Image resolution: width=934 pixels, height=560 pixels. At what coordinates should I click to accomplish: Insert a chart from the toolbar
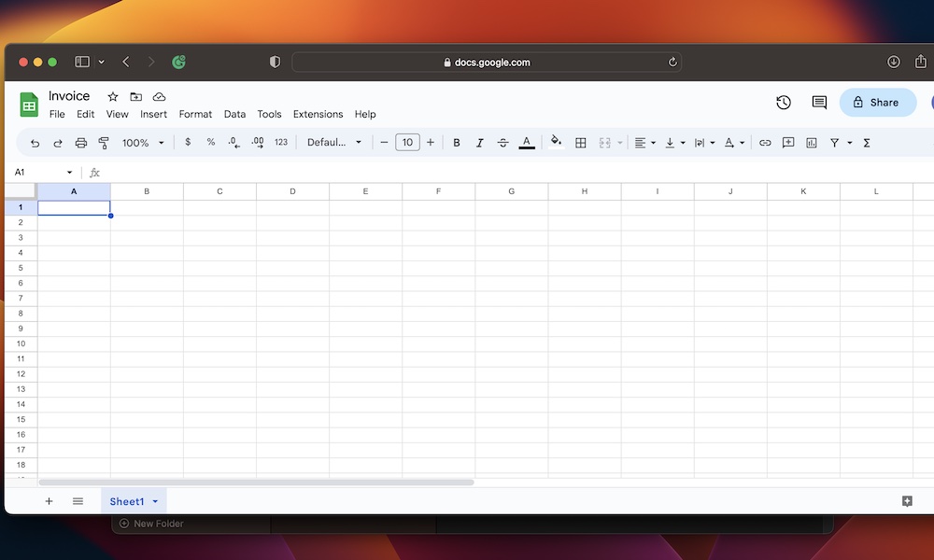pos(812,143)
